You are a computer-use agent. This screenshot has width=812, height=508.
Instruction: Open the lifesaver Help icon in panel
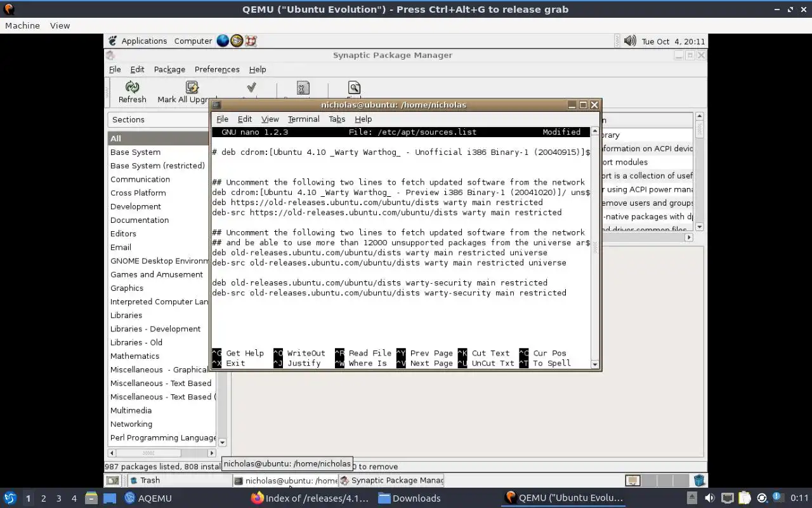tap(251, 41)
